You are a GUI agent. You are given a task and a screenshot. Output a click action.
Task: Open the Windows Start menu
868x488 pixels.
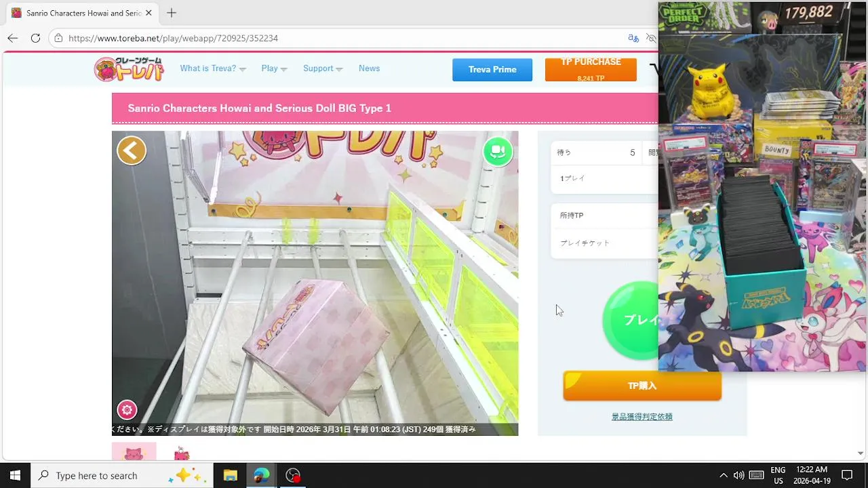pyautogui.click(x=15, y=475)
